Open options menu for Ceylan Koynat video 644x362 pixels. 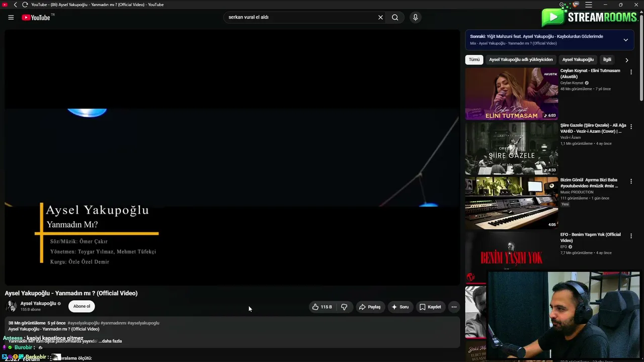631,72
